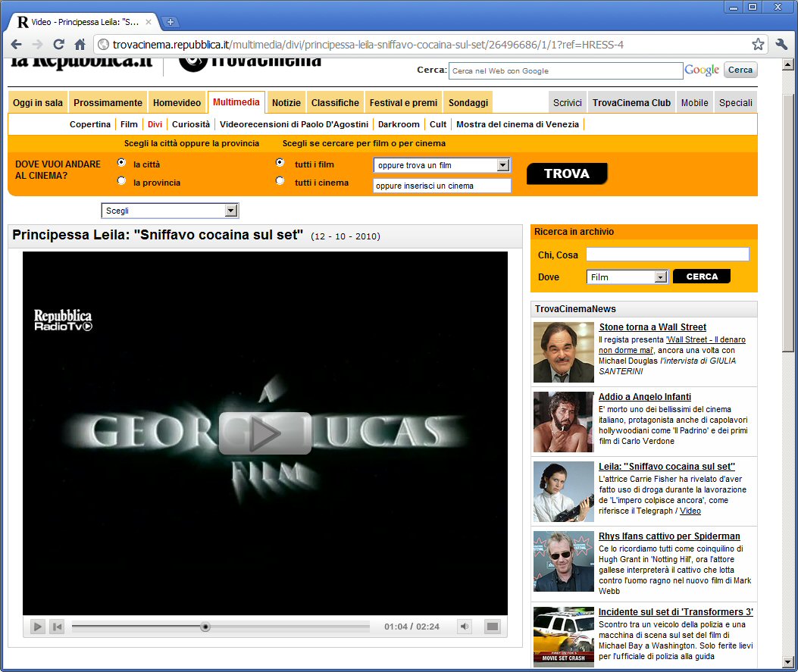Viewport: 798px width, 672px height.
Task: Open the 'Video' link in Leila news
Action: [x=690, y=511]
